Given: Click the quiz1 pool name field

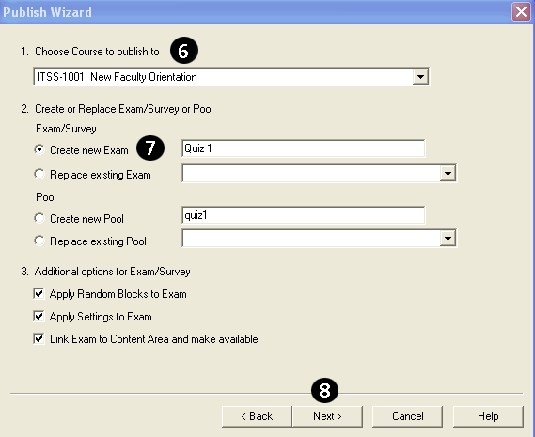Looking at the screenshot, I should click(x=303, y=215).
